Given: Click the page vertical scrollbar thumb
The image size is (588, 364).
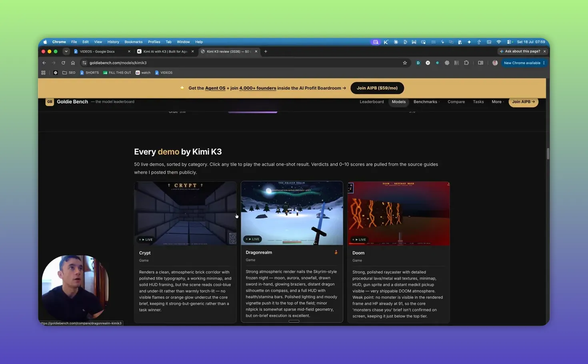Looking at the screenshot, I should pos(548,154).
